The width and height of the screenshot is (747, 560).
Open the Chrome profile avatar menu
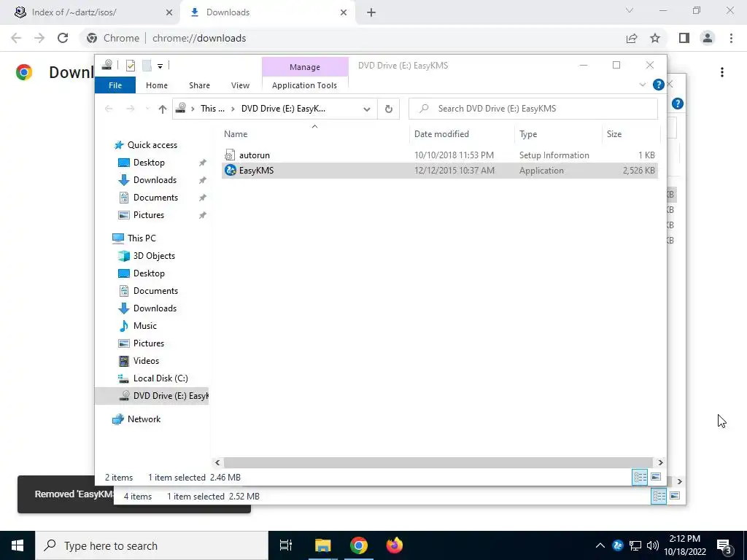coord(708,38)
